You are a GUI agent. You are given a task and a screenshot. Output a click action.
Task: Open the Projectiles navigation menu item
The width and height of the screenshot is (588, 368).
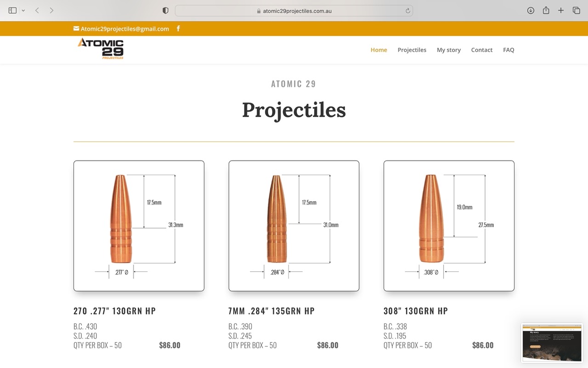[412, 50]
